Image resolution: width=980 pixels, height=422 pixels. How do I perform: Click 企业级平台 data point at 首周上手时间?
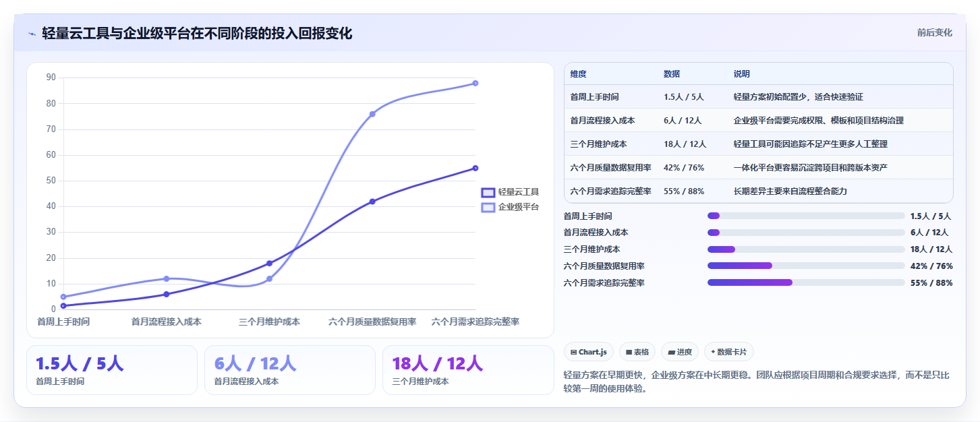point(63,297)
